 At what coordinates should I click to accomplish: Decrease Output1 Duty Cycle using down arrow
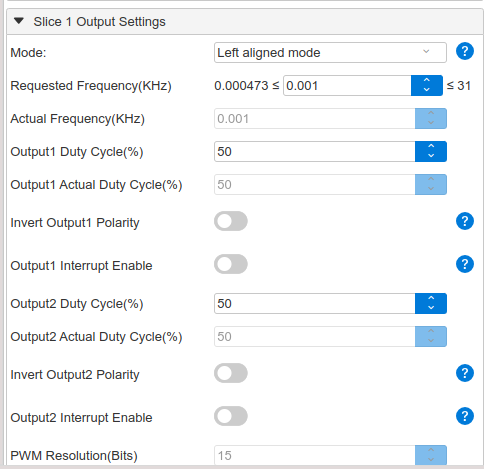[x=431, y=156]
